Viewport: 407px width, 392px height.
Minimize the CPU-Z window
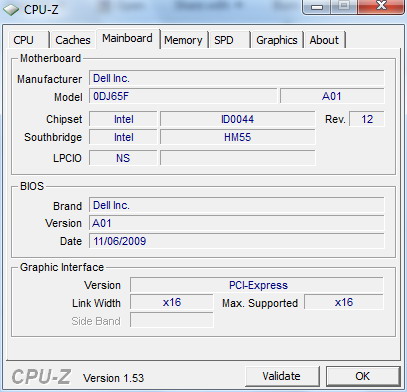[317, 6]
